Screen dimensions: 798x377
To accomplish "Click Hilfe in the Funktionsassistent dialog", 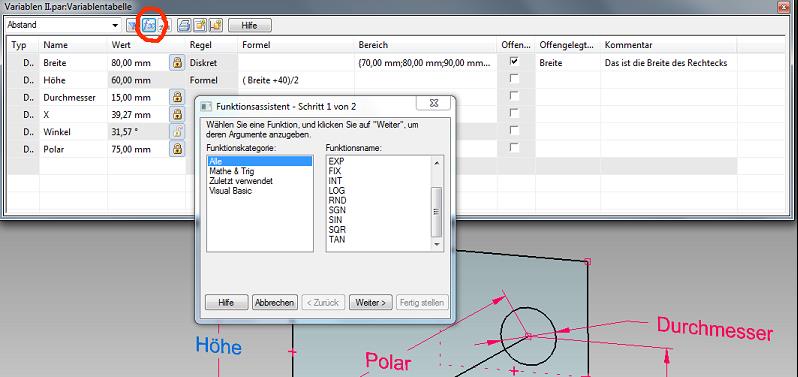I will (226, 302).
